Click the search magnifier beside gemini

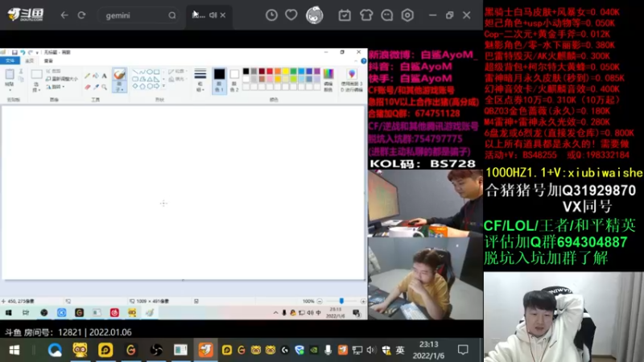pos(172,15)
